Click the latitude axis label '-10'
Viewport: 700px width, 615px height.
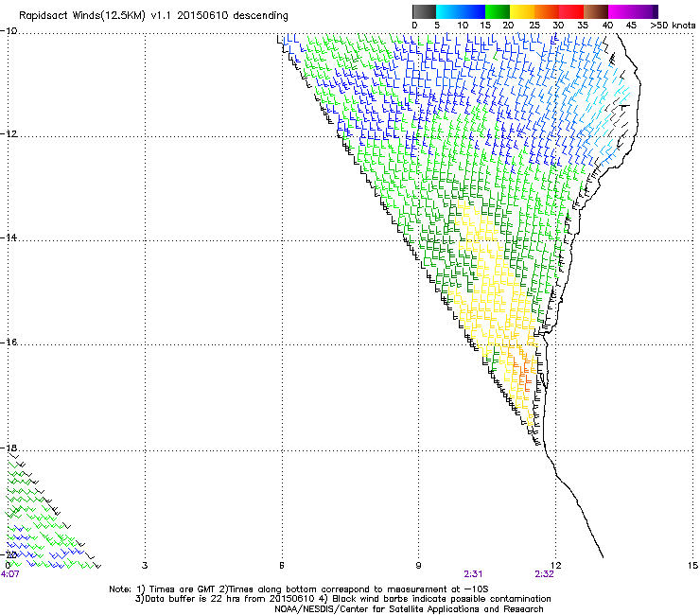[9, 31]
